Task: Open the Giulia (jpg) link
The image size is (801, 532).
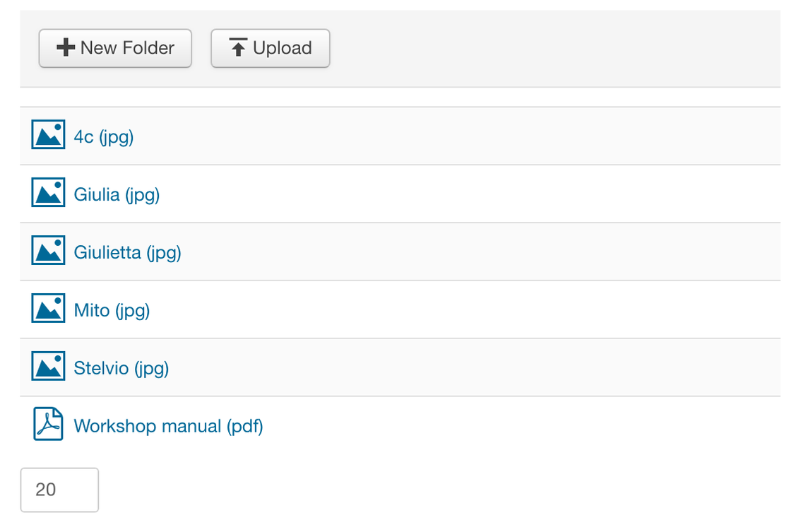Action: coord(117,195)
